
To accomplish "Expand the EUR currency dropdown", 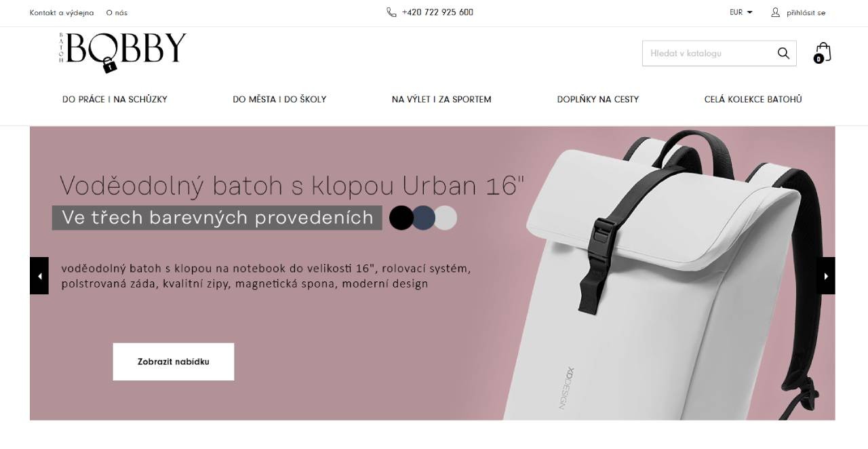I will [x=741, y=12].
